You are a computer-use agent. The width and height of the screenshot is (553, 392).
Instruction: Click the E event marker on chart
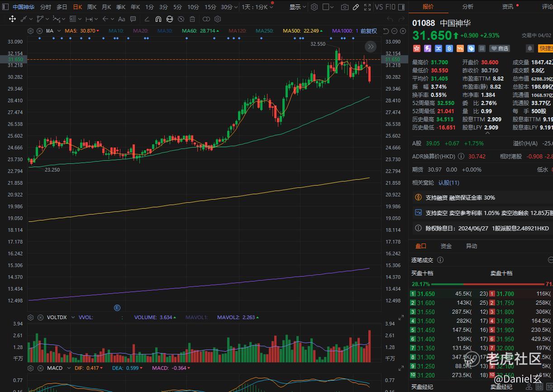pyautogui.click(x=117, y=308)
